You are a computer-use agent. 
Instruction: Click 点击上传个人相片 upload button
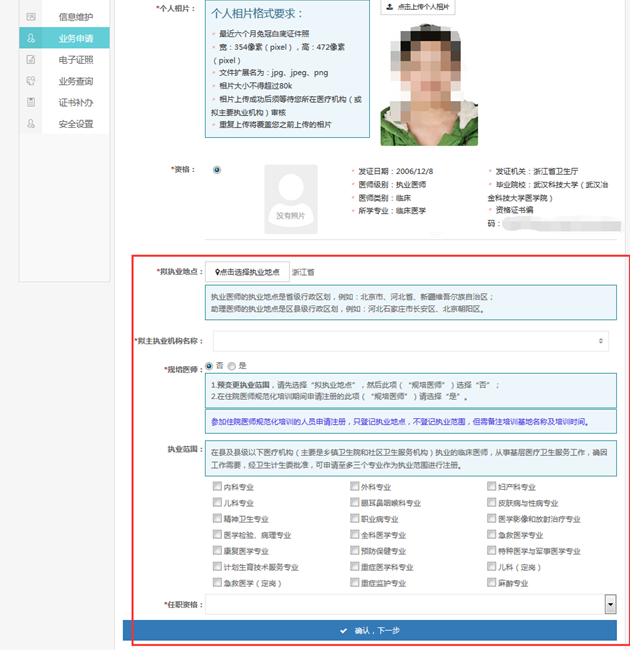tap(417, 7)
